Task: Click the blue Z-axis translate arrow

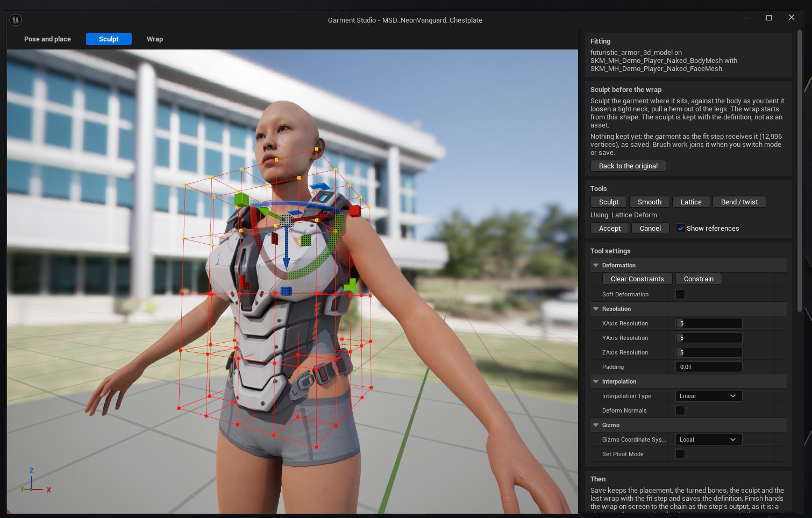Action: tap(286, 247)
